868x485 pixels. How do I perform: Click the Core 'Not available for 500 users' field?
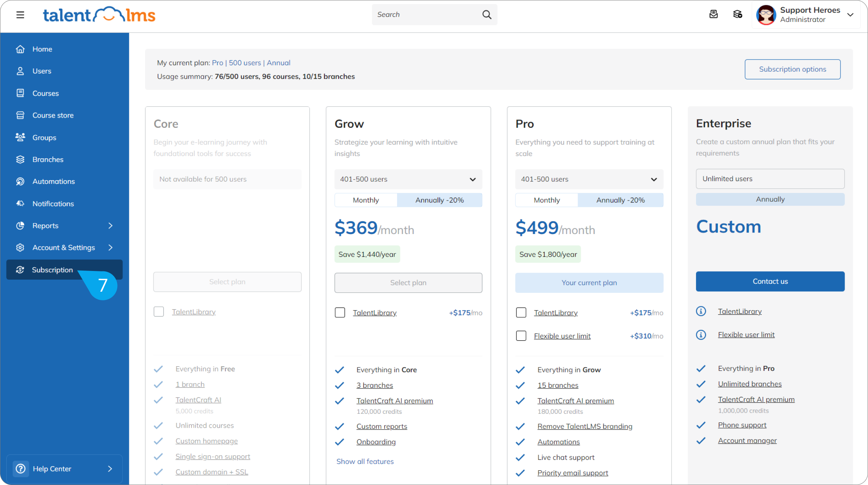(x=227, y=179)
